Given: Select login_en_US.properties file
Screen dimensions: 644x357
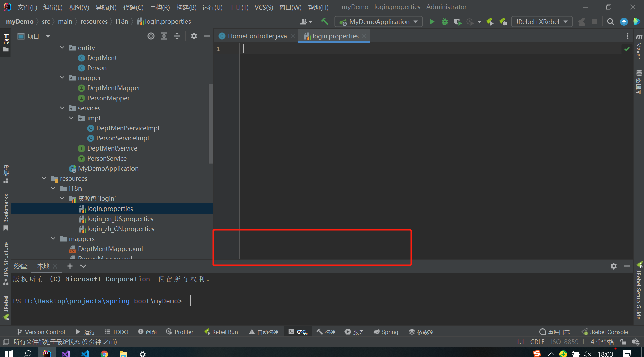Looking at the screenshot, I should click(120, 219).
